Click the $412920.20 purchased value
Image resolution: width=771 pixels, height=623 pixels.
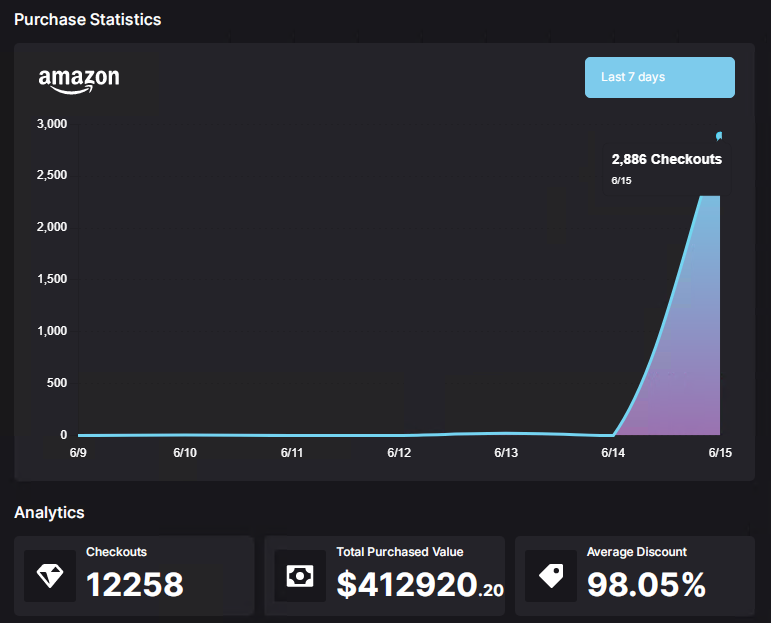(x=420, y=585)
